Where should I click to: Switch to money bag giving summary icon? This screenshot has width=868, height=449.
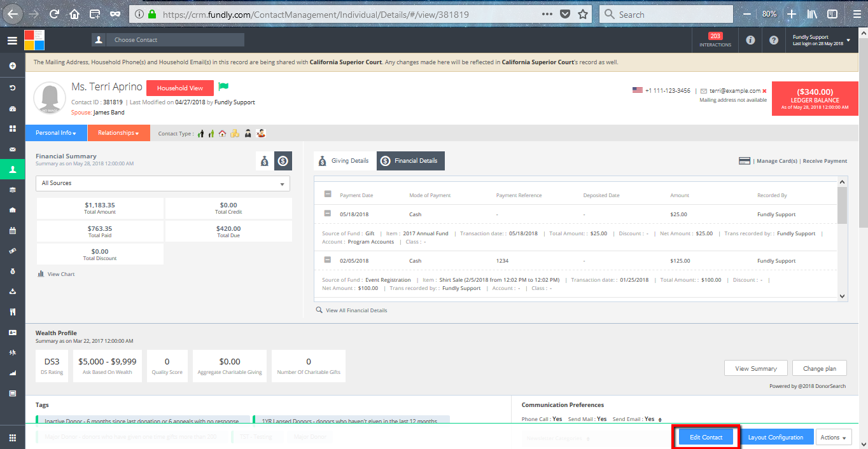click(264, 162)
